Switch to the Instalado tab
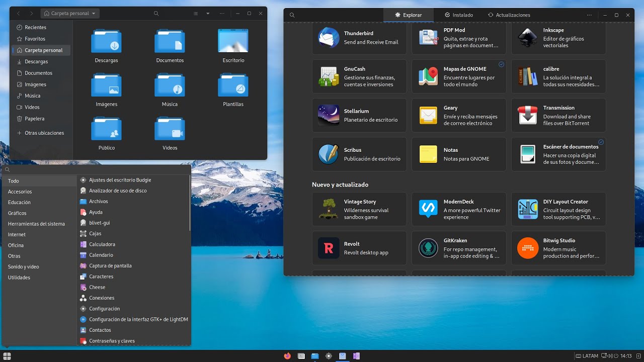Viewport: 644px width, 362px height. click(x=459, y=15)
